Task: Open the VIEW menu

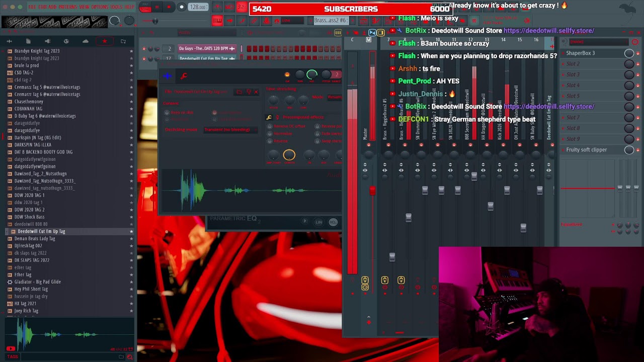Action: [84, 7]
